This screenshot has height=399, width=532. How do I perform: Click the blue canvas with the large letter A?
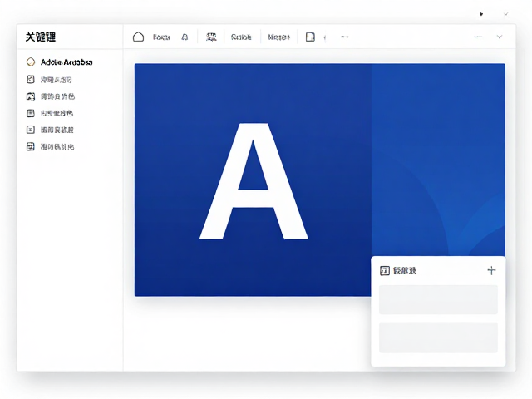click(253, 180)
